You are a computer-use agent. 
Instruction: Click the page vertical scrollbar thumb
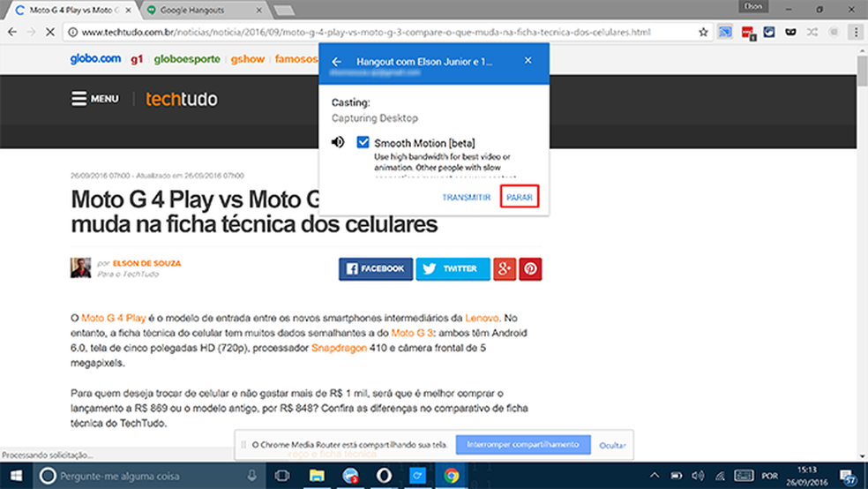[863, 71]
